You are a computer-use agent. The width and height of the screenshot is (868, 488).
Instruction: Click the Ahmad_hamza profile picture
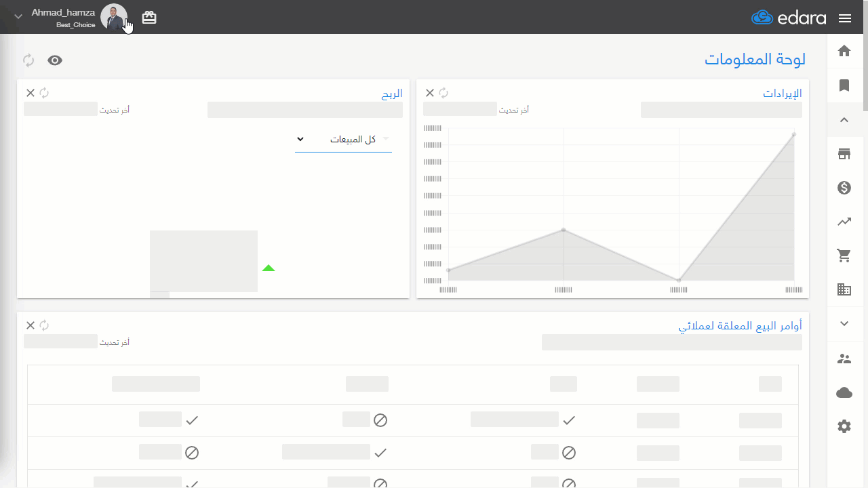113,17
